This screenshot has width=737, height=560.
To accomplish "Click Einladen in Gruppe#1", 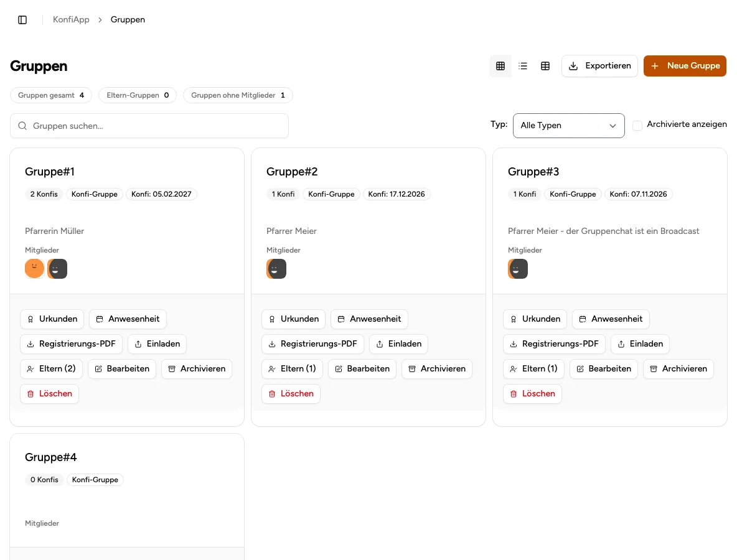I will (x=157, y=344).
